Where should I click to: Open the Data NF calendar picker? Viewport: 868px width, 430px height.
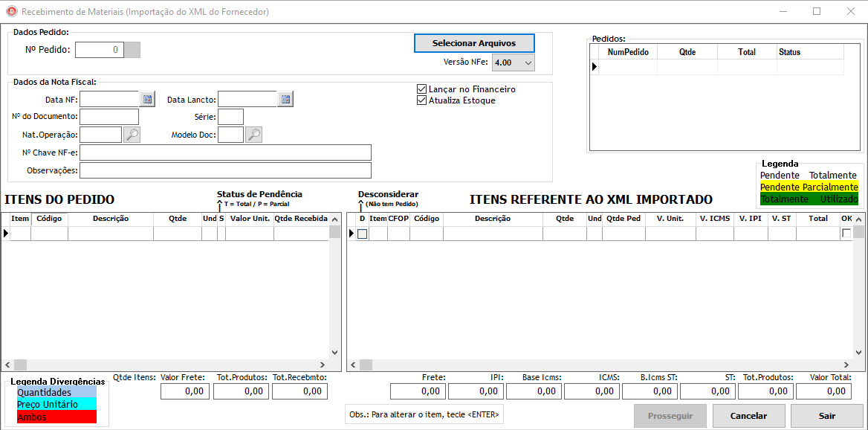pos(147,99)
